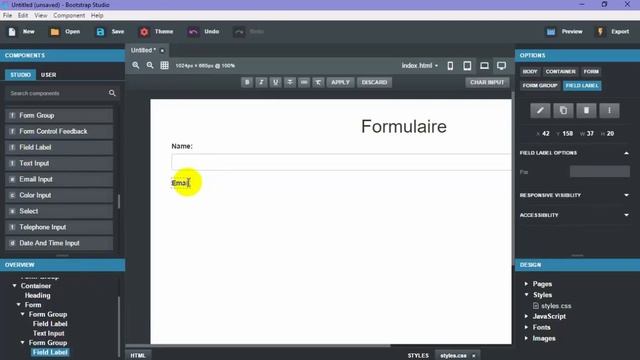Open the Theme settings icon
Viewport: 640px width, 360px height.
tap(144, 32)
